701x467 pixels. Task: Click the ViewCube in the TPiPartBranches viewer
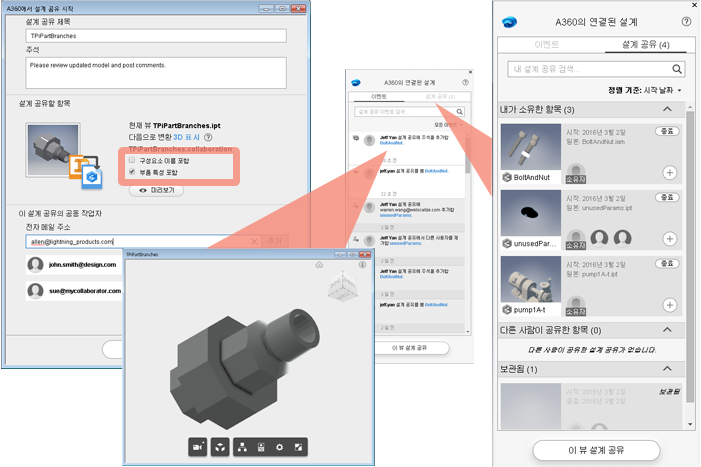click(342, 286)
